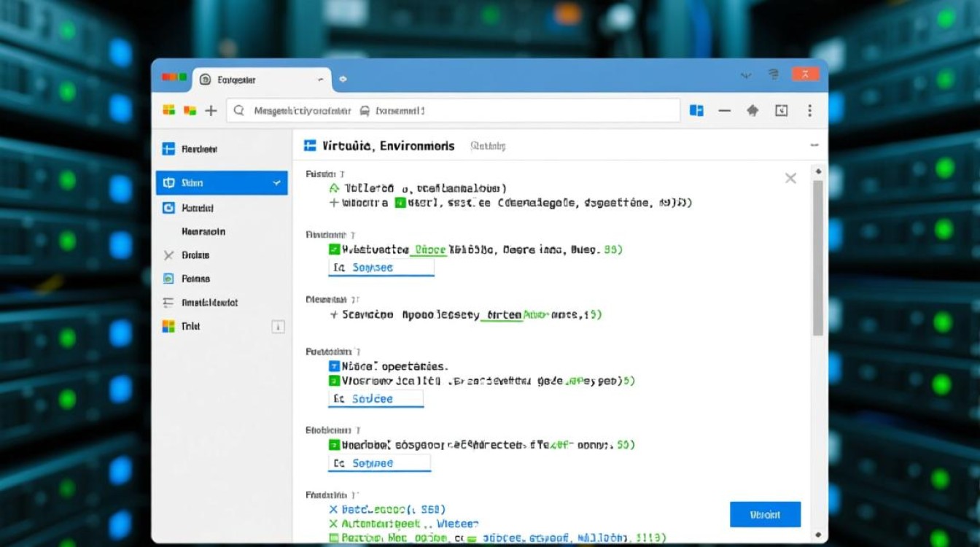Open the dropdown arrow on the browser tab
This screenshot has height=547, width=980.
click(x=321, y=79)
